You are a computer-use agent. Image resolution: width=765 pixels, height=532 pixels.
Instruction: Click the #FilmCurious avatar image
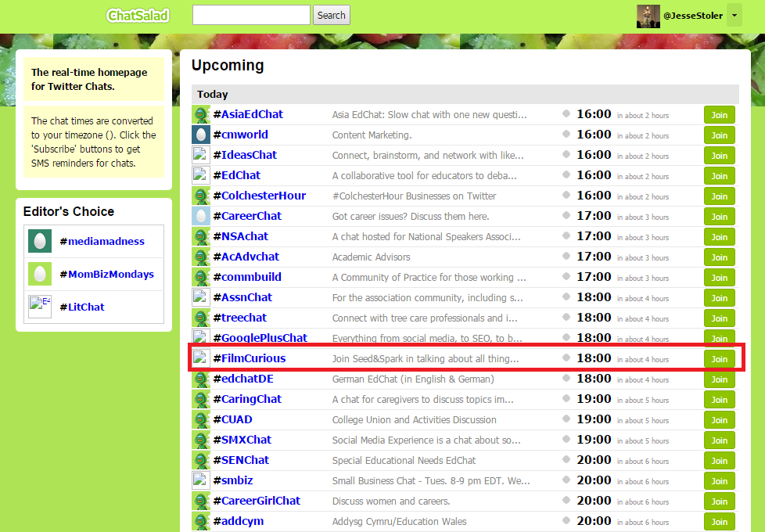[x=201, y=358]
